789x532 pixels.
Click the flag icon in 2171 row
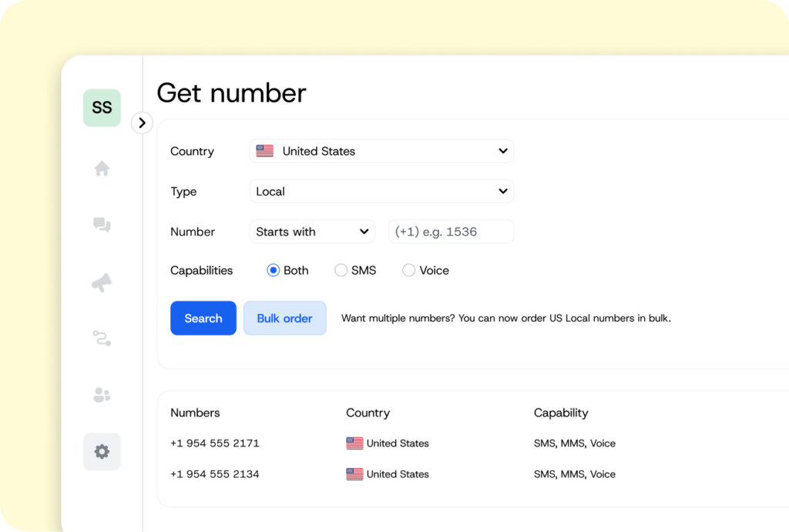354,443
